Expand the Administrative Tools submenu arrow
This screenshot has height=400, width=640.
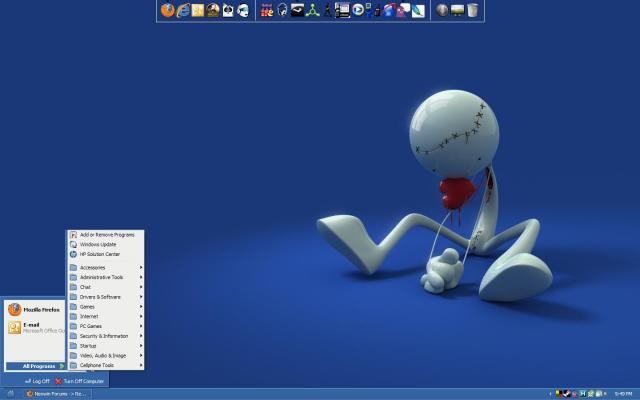coord(141,277)
